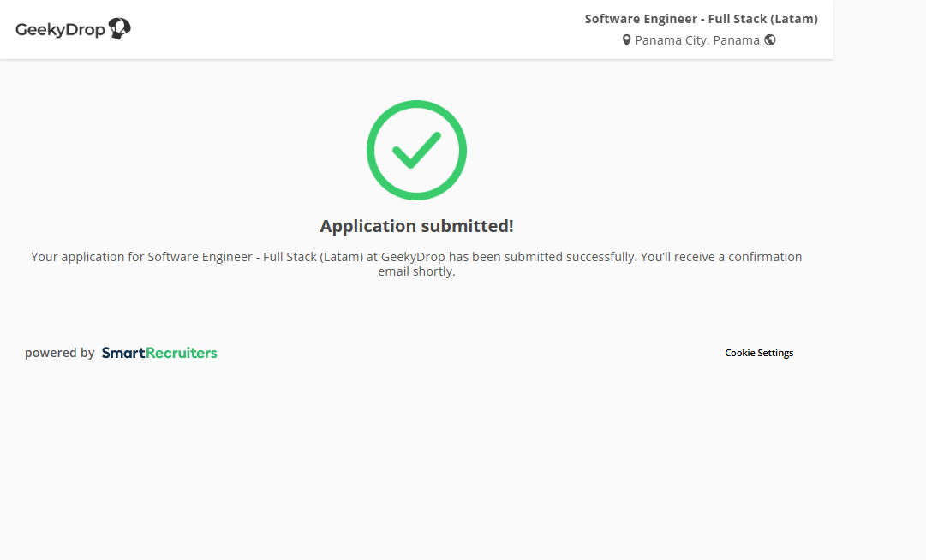Screen dimensions: 926x560
Task: Click the location pin icon
Action: click(x=626, y=40)
